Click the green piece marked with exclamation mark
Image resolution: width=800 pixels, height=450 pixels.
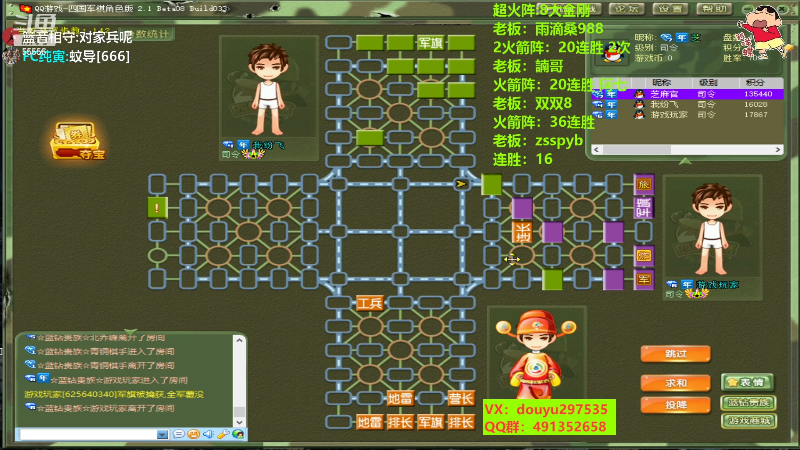pos(157,208)
